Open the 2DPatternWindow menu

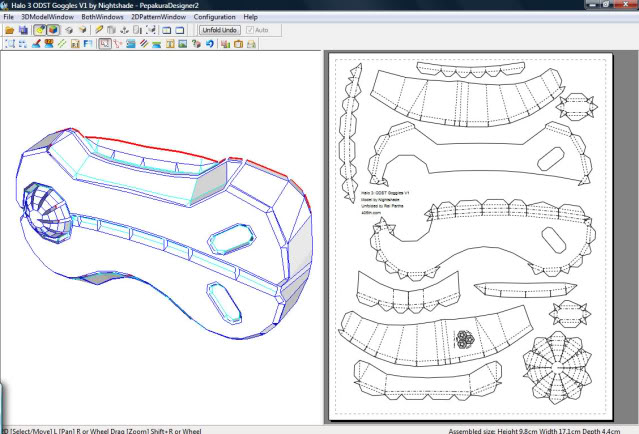pos(159,17)
